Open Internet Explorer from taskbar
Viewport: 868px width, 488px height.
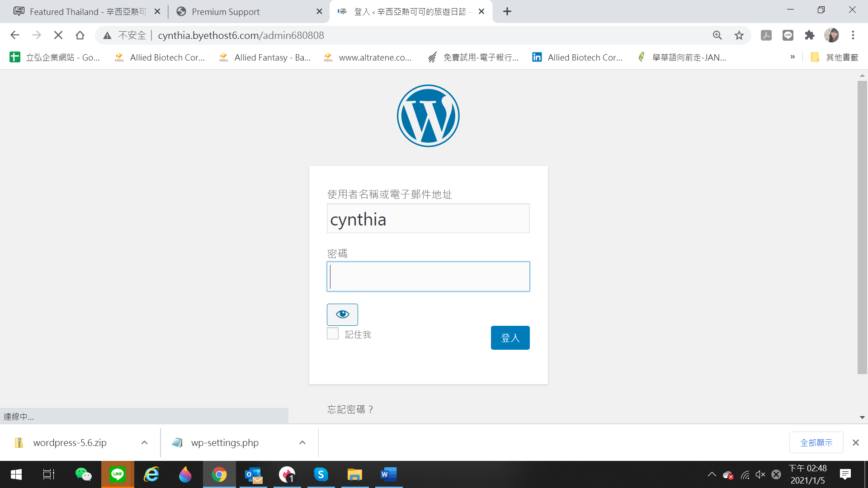click(151, 474)
